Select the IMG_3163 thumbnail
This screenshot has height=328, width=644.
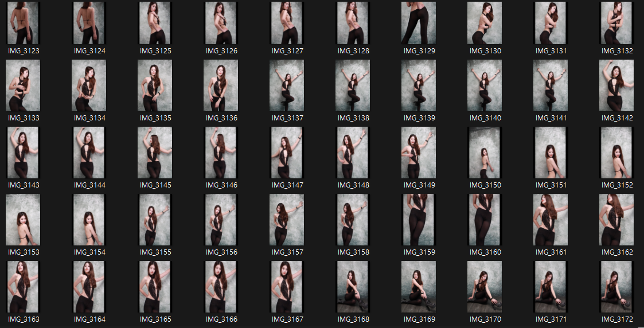click(23, 287)
